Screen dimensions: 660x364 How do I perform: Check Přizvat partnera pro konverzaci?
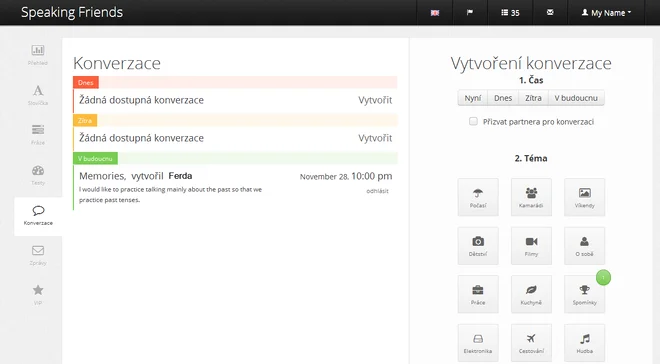tap(473, 122)
